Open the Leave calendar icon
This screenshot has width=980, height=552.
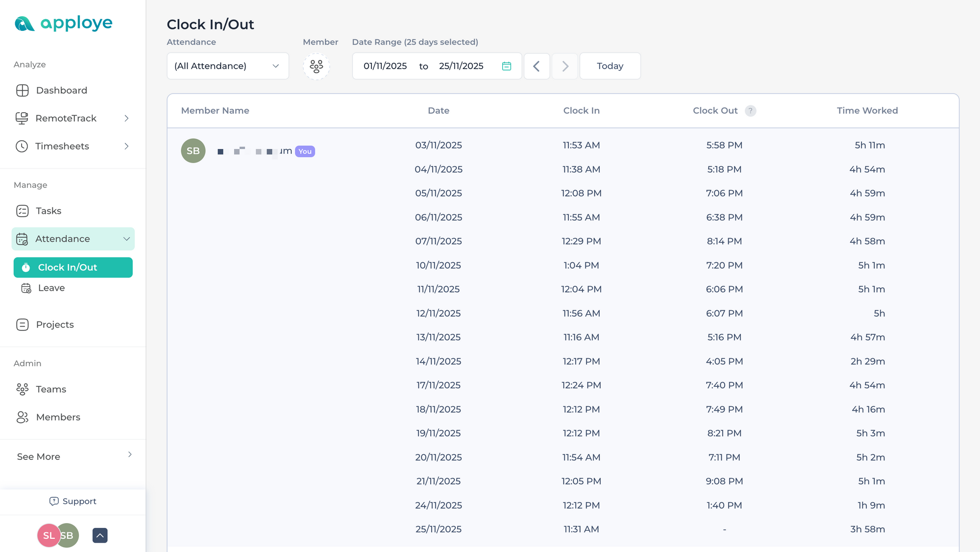pos(26,288)
